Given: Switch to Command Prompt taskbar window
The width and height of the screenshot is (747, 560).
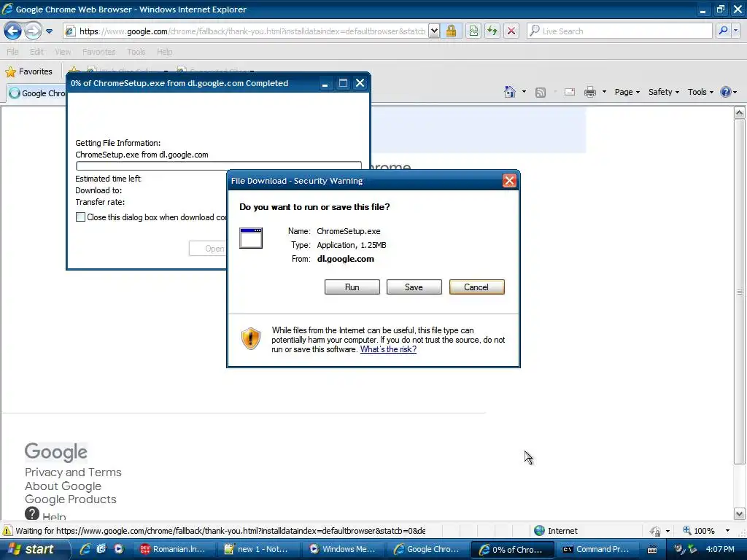Looking at the screenshot, I should (x=597, y=549).
